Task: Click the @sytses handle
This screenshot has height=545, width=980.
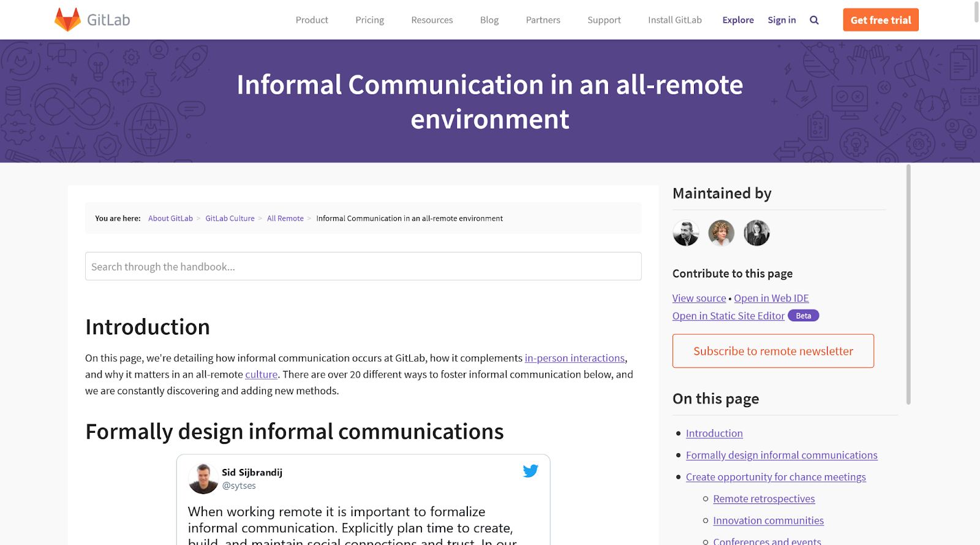Action: pyautogui.click(x=239, y=486)
